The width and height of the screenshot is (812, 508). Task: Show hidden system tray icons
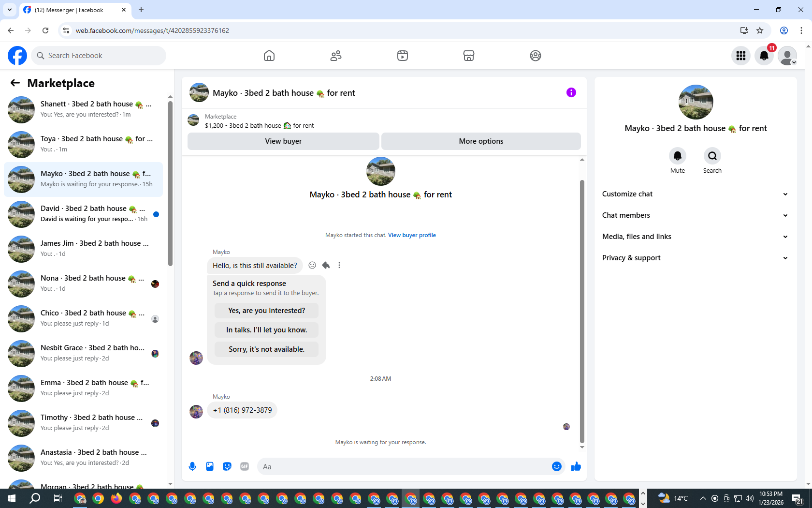(x=703, y=498)
